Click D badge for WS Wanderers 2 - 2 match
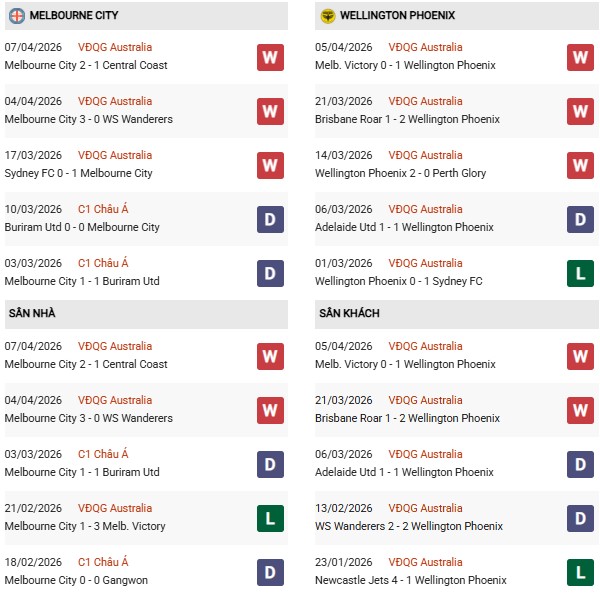Screen dimensions: 600x594 tap(581, 518)
